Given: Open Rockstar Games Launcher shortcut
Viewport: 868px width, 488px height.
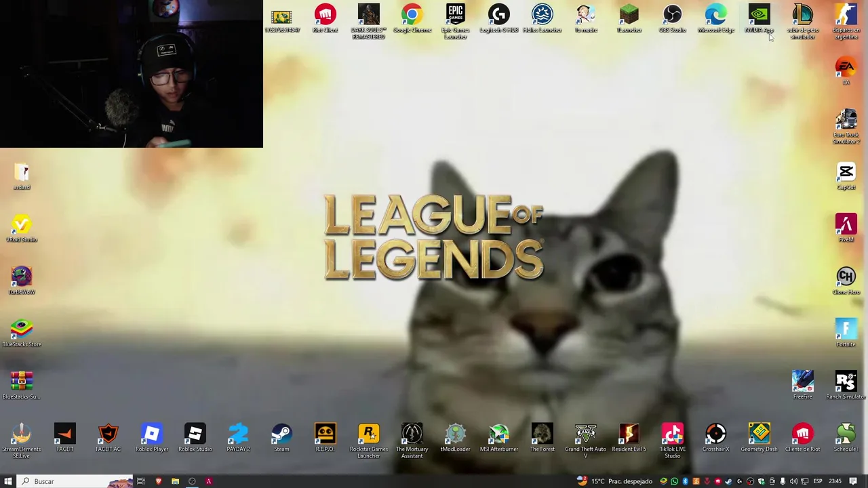Looking at the screenshot, I should 368,440.
